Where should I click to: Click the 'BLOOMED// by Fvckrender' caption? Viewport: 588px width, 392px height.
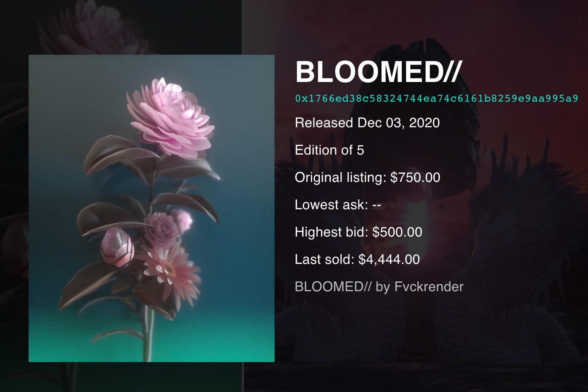pyautogui.click(x=379, y=287)
